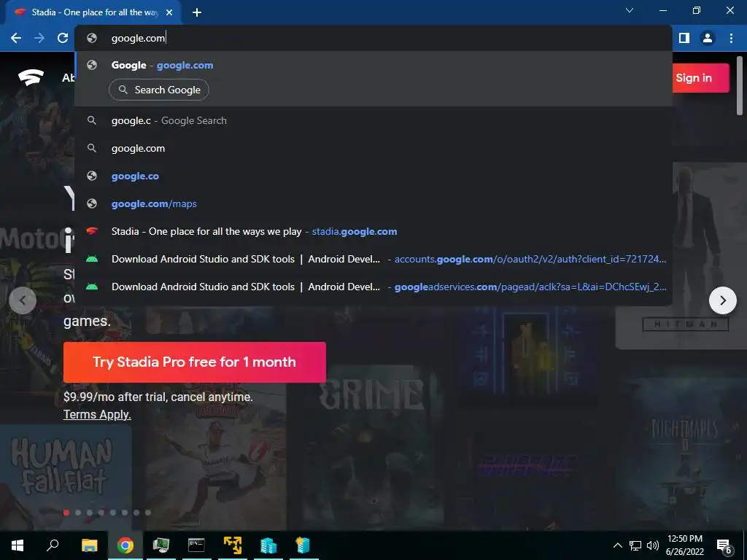Select the google.co URL suggestion
Screen dimensions: 747x560
pyautogui.click(x=373, y=176)
